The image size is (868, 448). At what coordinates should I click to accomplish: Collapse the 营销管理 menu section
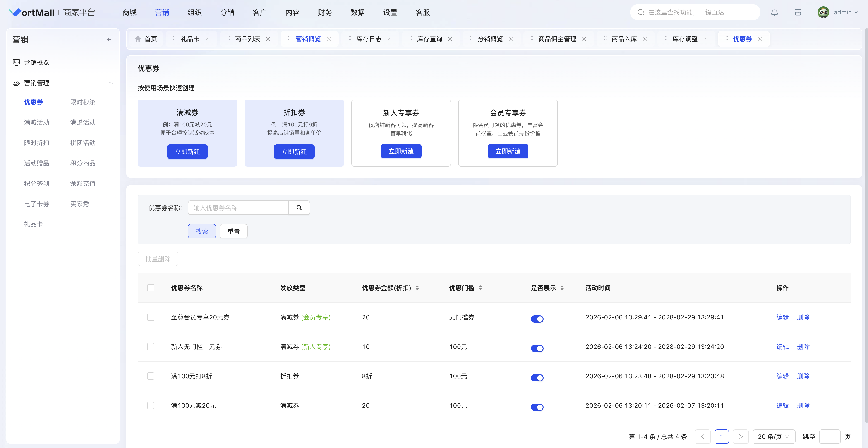click(x=110, y=83)
